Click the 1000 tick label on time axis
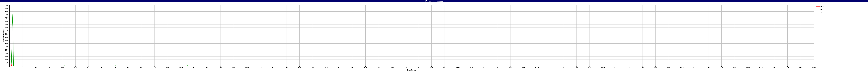 (x=141, y=68)
